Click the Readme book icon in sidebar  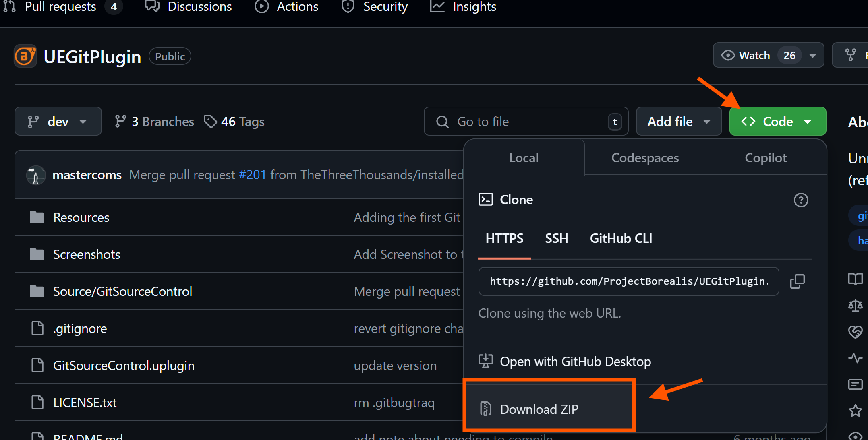856,279
